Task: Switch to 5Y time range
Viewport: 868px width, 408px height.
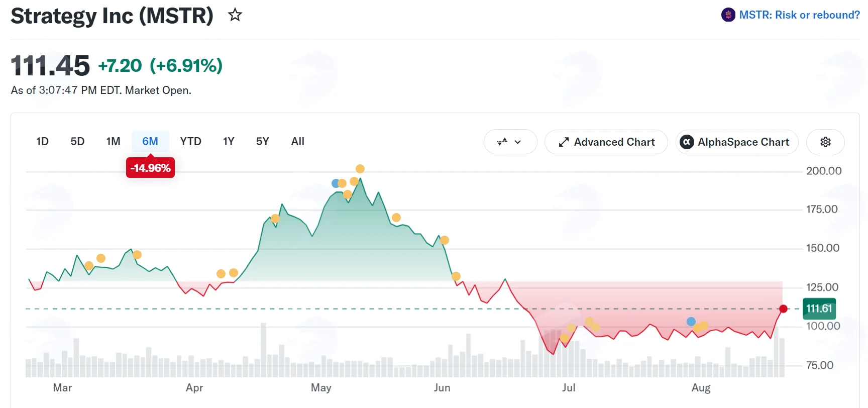Action: pos(263,142)
